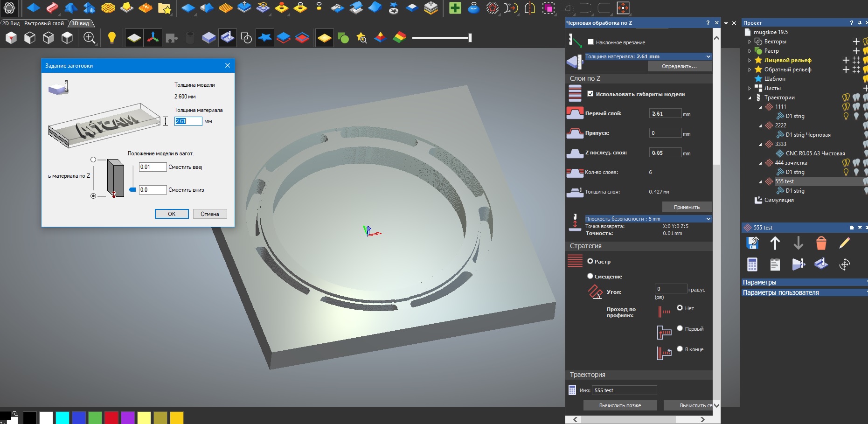
Task: Click the Определить... button
Action: point(679,66)
